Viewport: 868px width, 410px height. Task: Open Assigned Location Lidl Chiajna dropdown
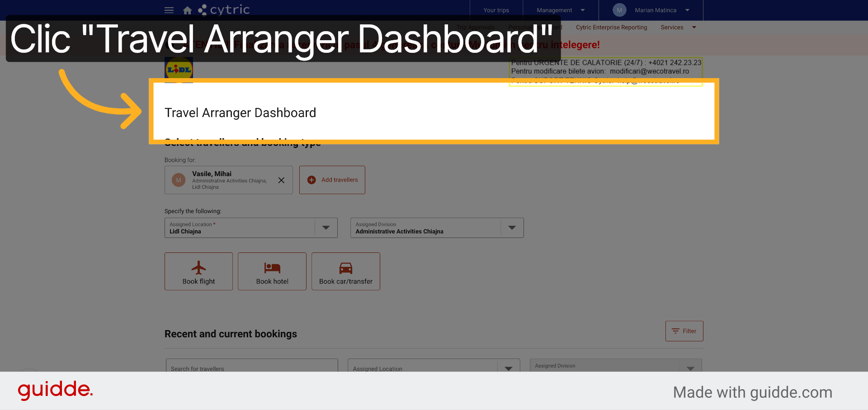(x=251, y=228)
